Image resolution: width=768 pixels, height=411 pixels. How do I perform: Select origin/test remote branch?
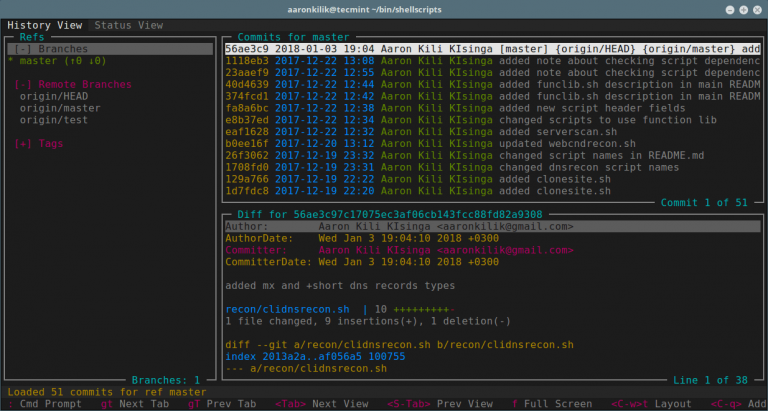[53, 120]
